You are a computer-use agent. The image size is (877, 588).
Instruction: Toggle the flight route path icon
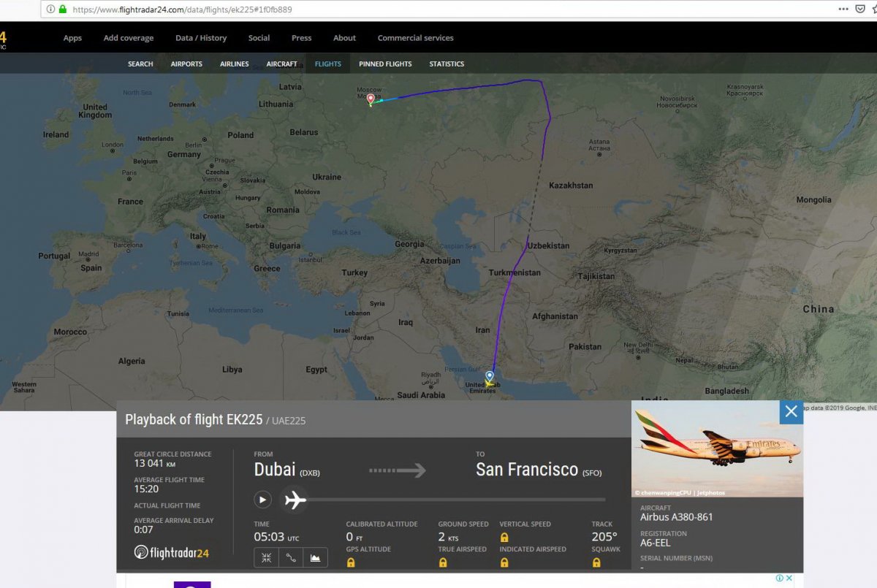click(291, 558)
